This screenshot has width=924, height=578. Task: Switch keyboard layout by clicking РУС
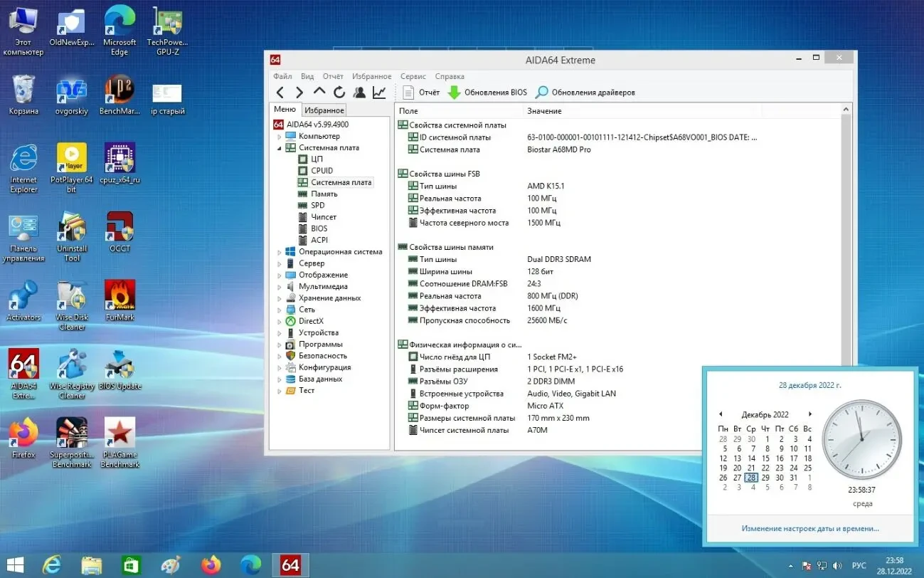point(860,566)
